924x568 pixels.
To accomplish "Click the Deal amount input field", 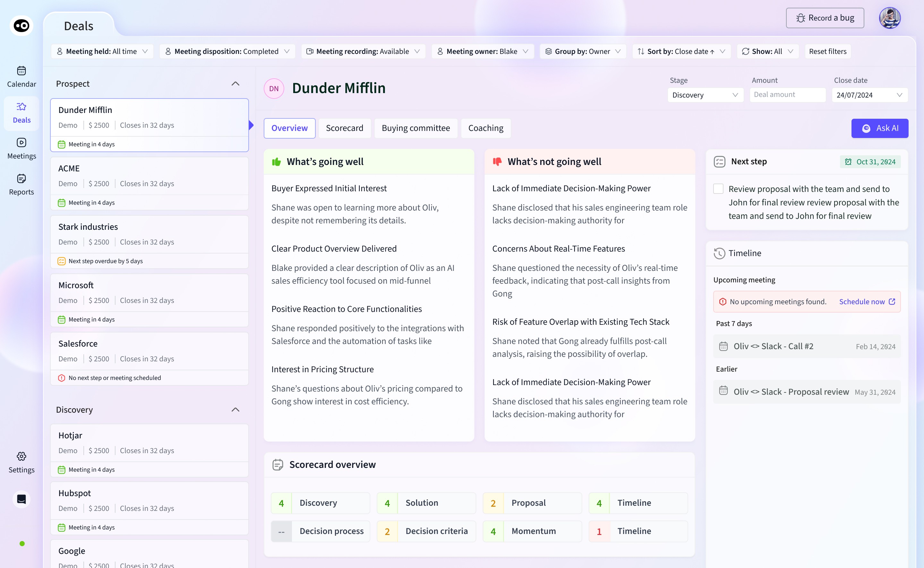I will tap(787, 95).
